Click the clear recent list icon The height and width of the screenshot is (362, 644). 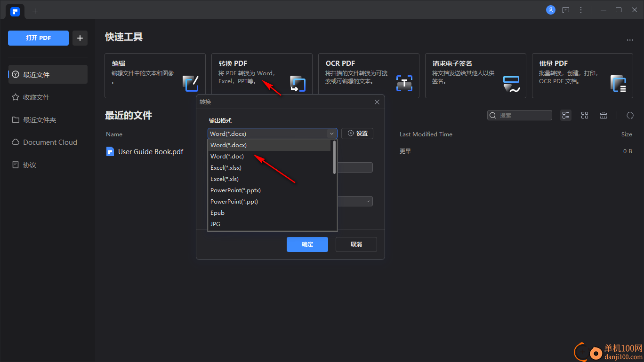point(604,115)
